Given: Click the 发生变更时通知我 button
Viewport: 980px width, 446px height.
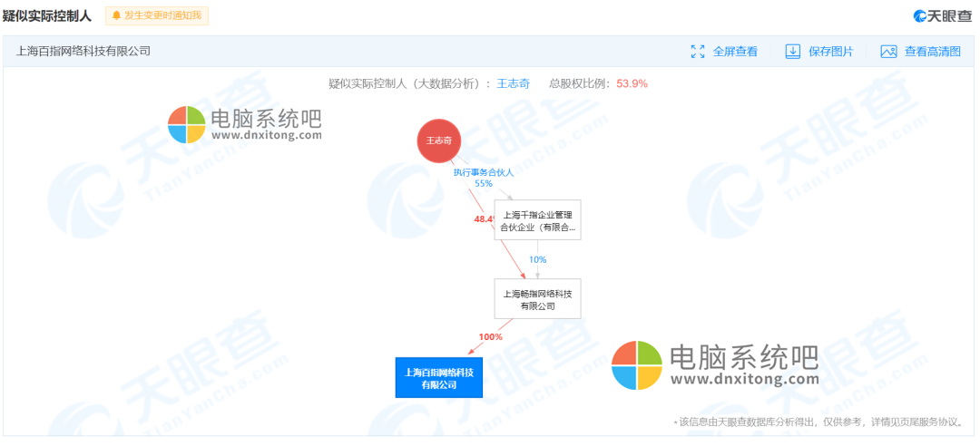Looking at the screenshot, I should pyautogui.click(x=156, y=15).
